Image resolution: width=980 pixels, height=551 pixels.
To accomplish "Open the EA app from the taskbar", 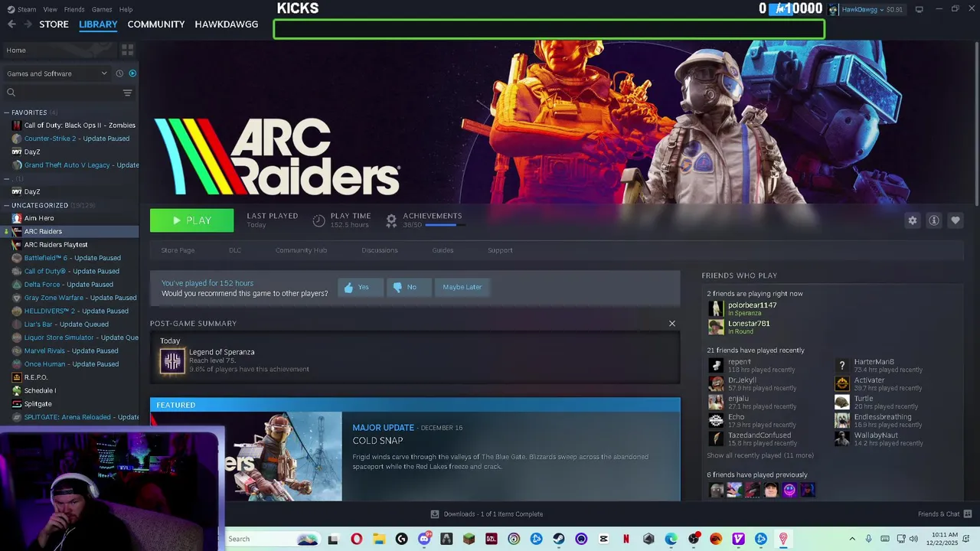I will click(x=716, y=539).
